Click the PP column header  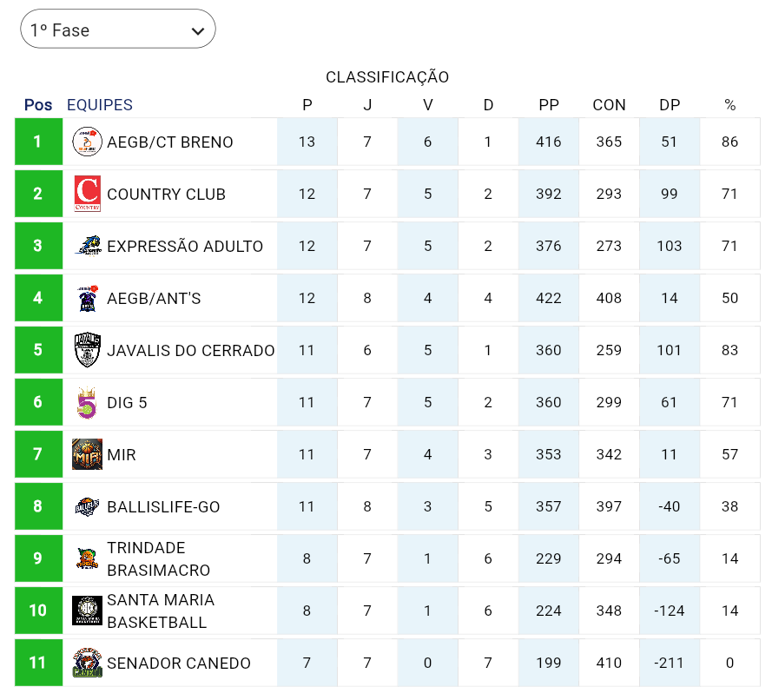pyautogui.click(x=549, y=105)
